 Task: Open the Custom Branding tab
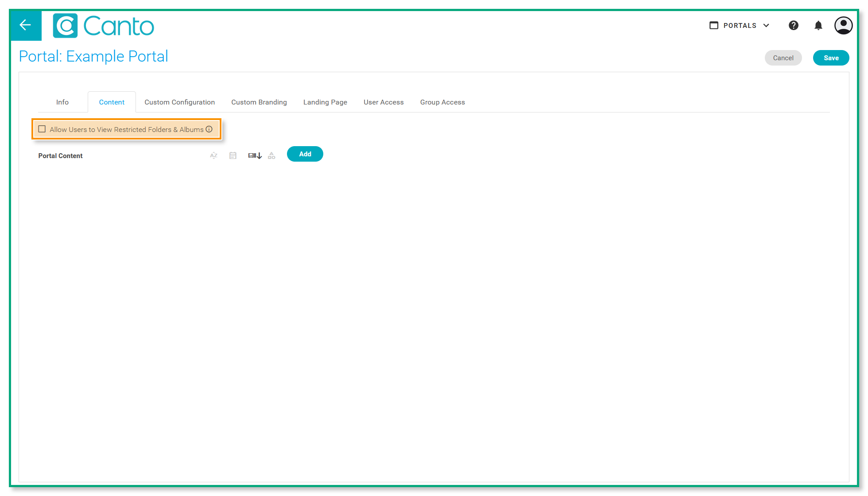[259, 102]
